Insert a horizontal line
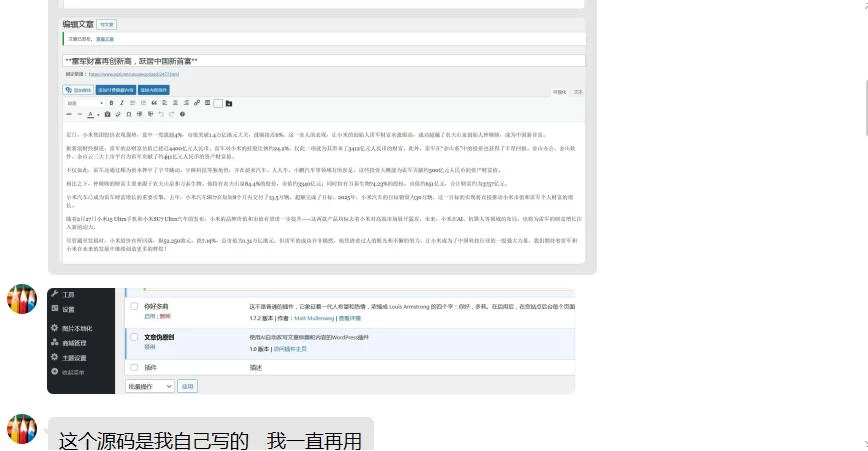 (80, 114)
